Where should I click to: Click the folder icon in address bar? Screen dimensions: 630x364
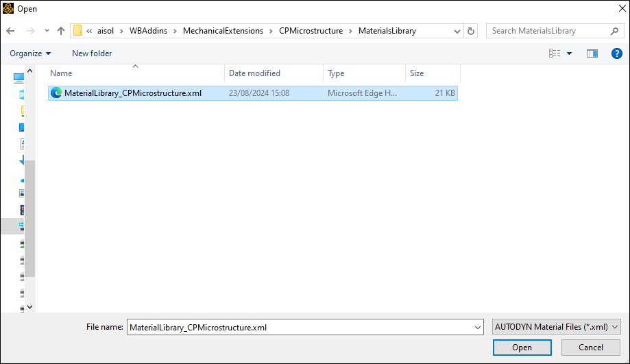[x=77, y=31]
